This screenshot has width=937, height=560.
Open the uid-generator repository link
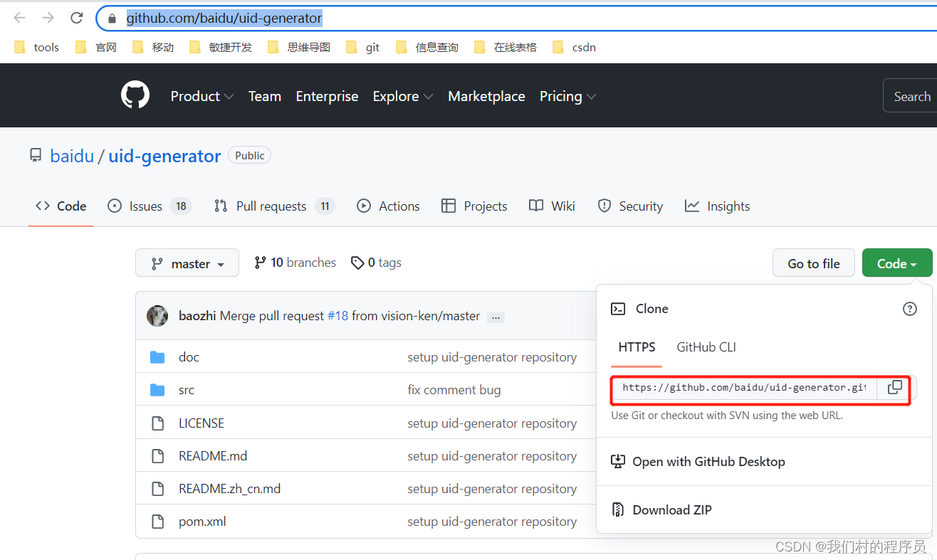point(164,156)
